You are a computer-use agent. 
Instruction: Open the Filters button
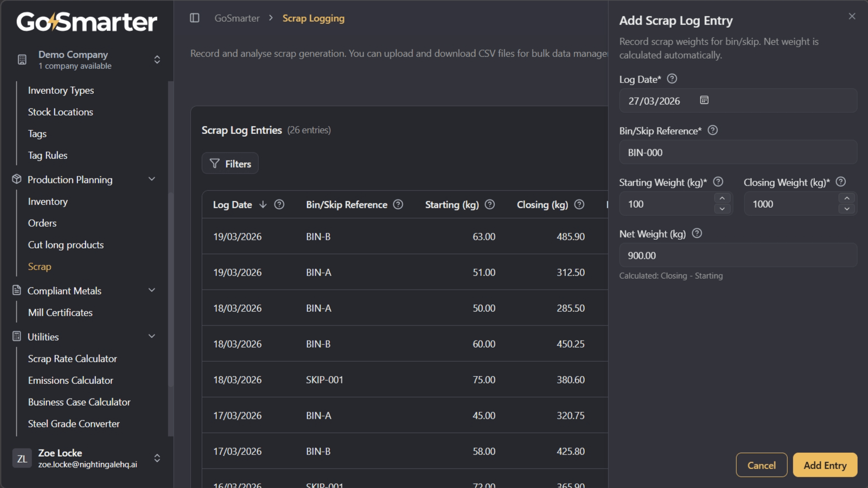(230, 164)
